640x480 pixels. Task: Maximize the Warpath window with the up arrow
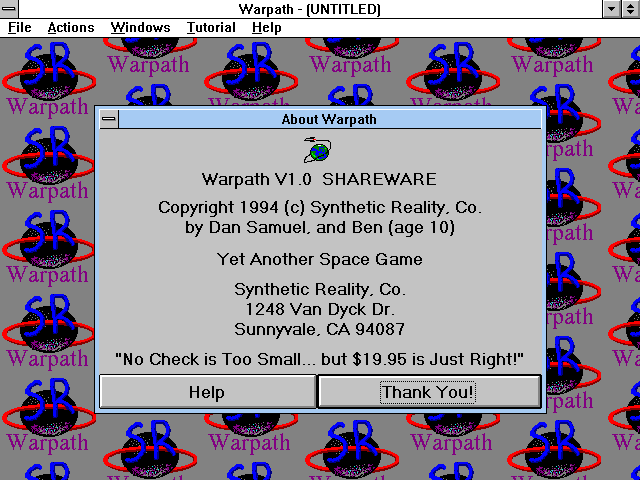tap(630, 9)
